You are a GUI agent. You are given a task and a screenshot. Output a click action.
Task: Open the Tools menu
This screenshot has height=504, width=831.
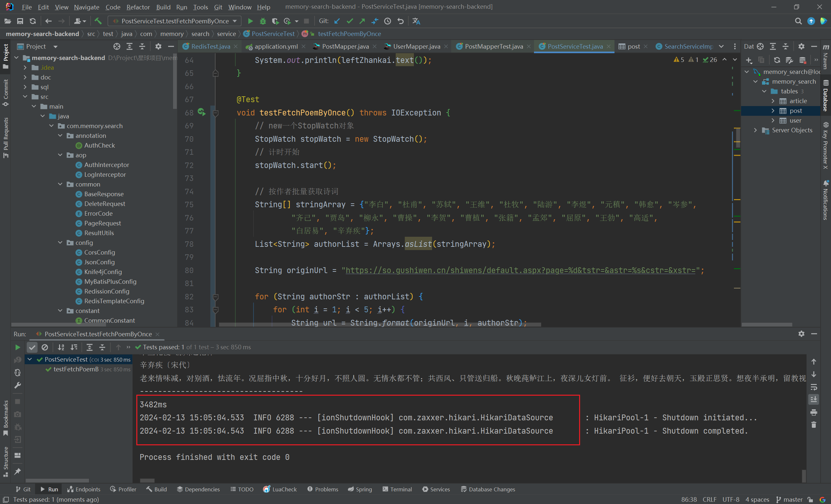[200, 7]
